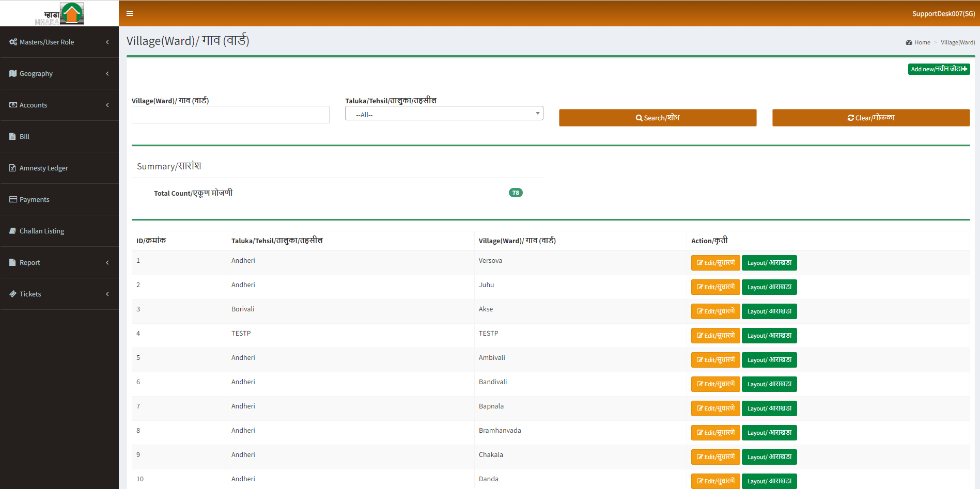Open the Tickets sidebar menu
Screen dimensions: 980x489
tap(59, 294)
